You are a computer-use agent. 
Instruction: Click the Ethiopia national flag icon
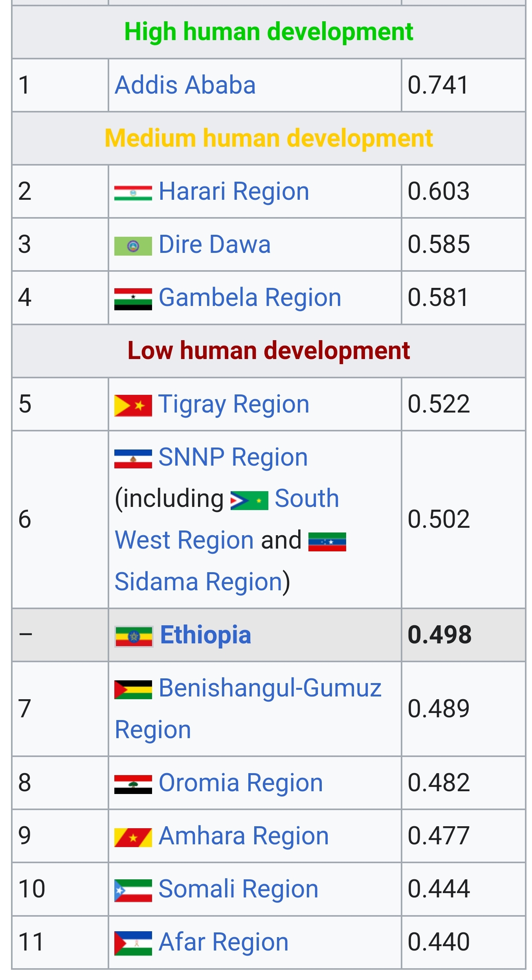pos(134,636)
